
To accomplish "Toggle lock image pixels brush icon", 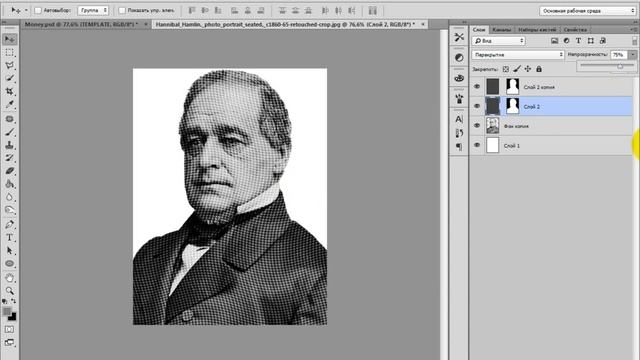I will tap(517, 69).
